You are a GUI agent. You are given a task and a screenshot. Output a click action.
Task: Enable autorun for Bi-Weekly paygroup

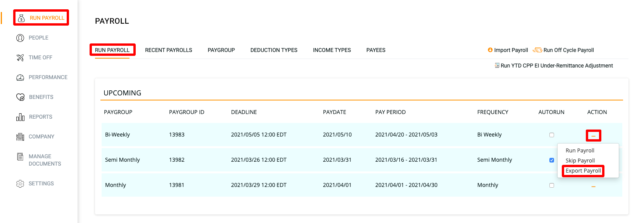pos(552,135)
